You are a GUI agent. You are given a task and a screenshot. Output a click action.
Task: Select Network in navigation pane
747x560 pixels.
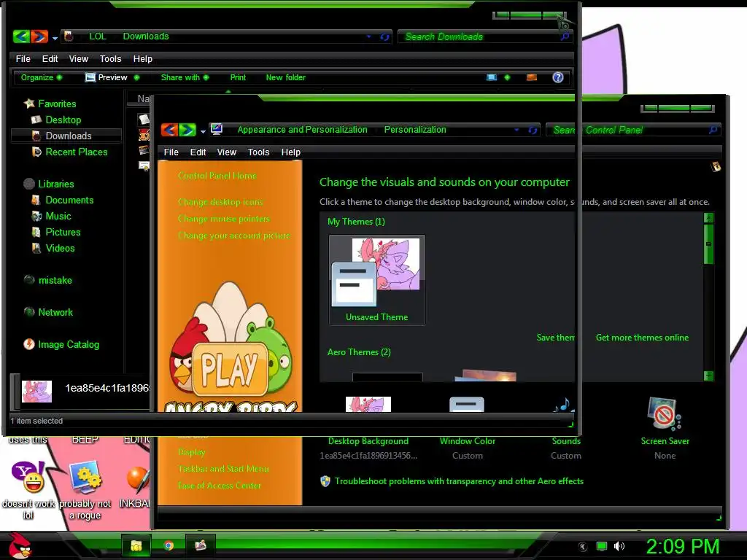(49, 312)
